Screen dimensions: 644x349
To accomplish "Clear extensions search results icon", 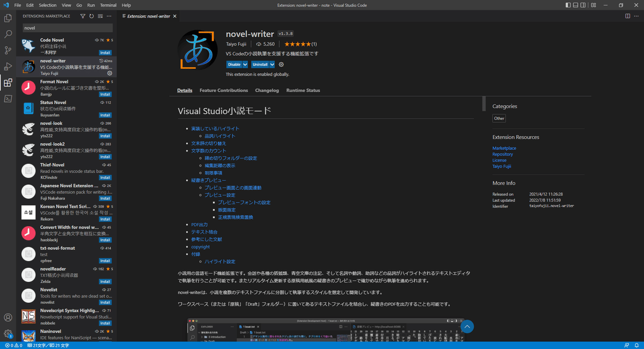I will [100, 16].
